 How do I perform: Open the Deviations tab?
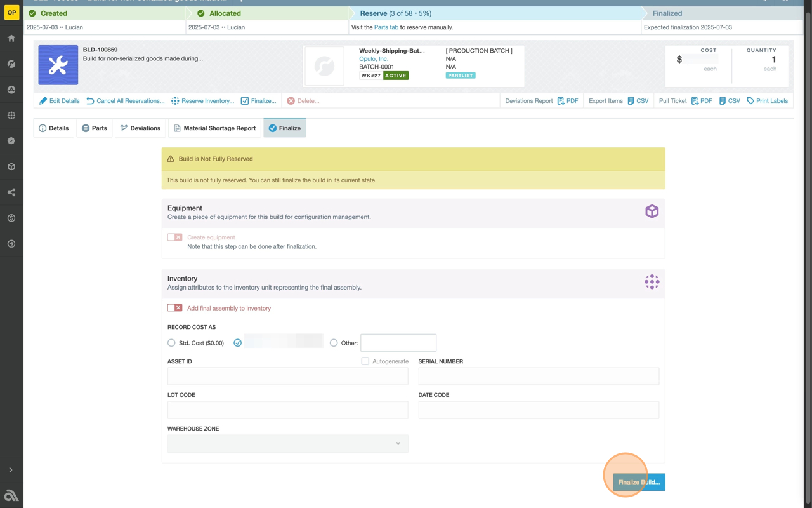click(x=140, y=128)
